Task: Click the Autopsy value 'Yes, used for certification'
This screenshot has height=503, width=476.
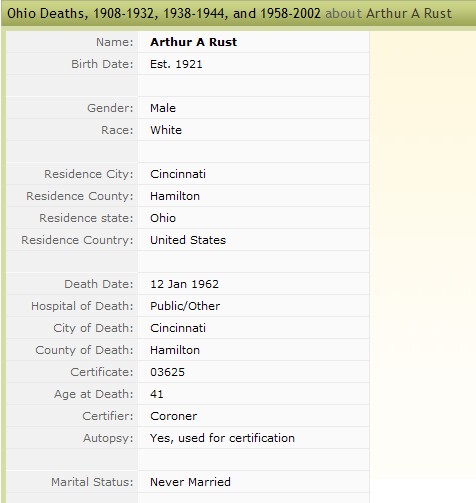Action: [222, 438]
